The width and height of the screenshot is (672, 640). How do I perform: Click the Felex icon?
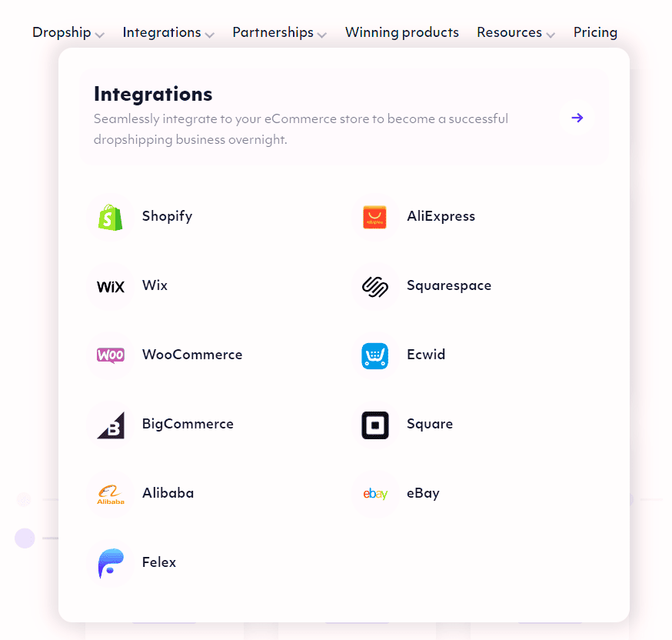111,562
